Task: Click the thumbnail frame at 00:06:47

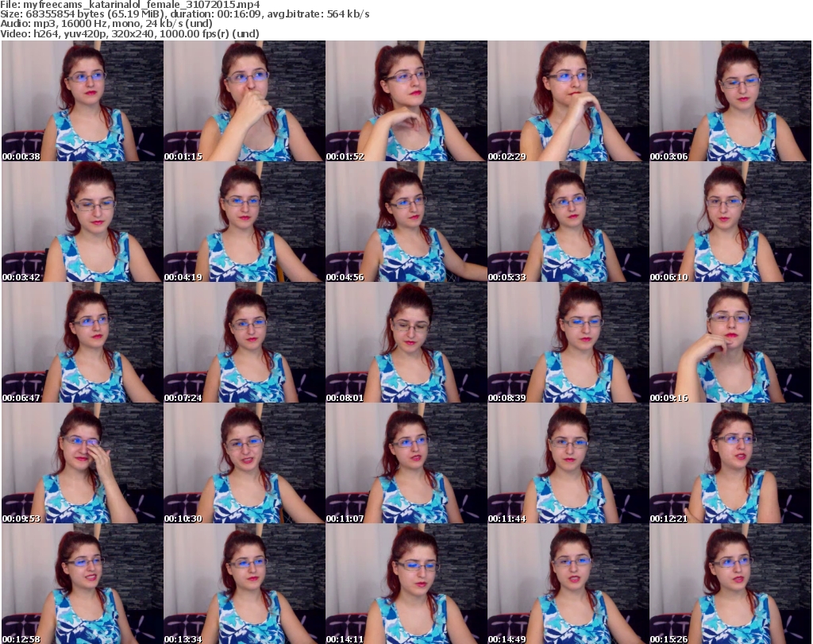Action: click(82, 343)
